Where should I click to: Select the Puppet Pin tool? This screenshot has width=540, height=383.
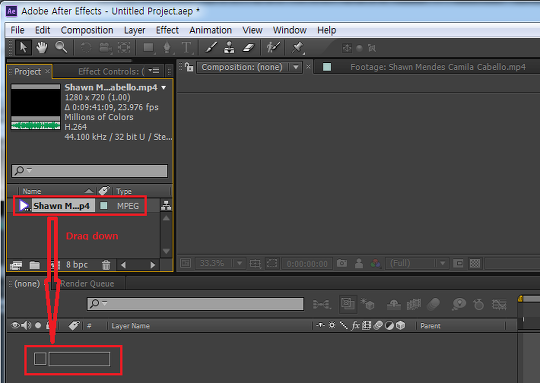[x=298, y=48]
